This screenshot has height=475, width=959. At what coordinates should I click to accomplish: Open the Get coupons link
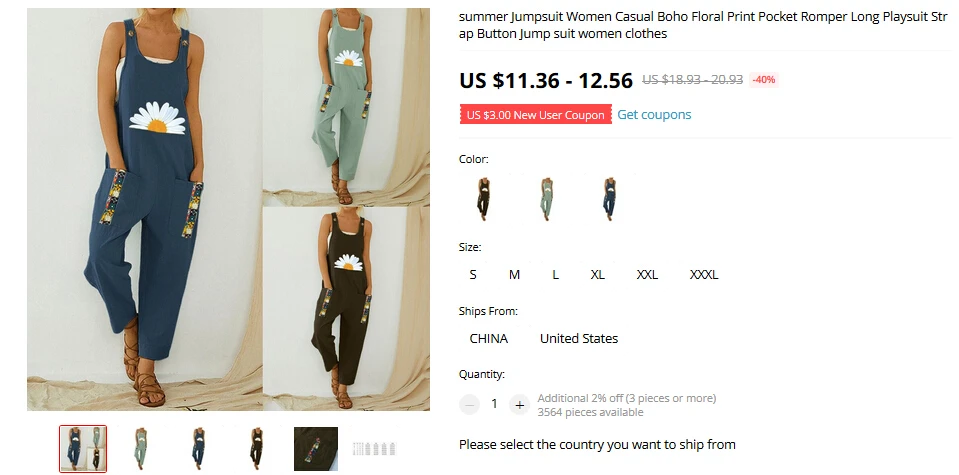click(654, 114)
